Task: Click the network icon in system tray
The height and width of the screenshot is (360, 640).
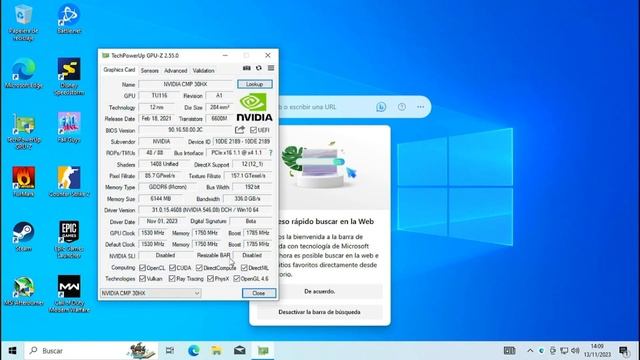Action: [x=564, y=351]
